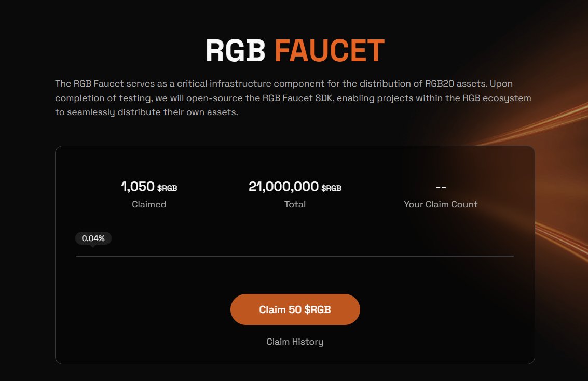This screenshot has height=381, width=588.
Task: Select the 1,050 claimed amount
Action: click(x=138, y=186)
